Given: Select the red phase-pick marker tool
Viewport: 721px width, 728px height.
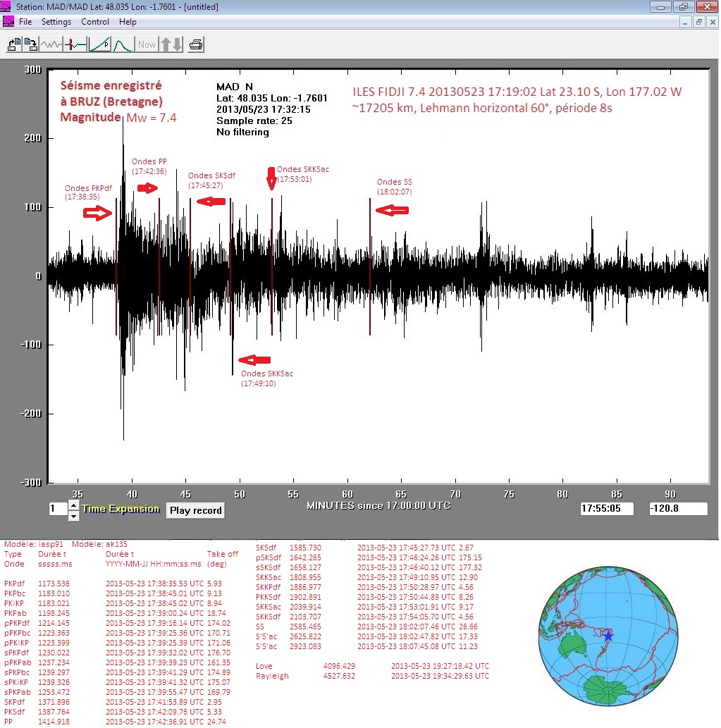Looking at the screenshot, I should coord(75,44).
